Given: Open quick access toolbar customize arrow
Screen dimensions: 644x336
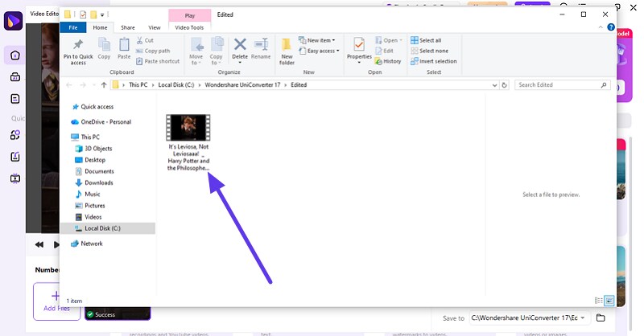Looking at the screenshot, I should (102, 15).
